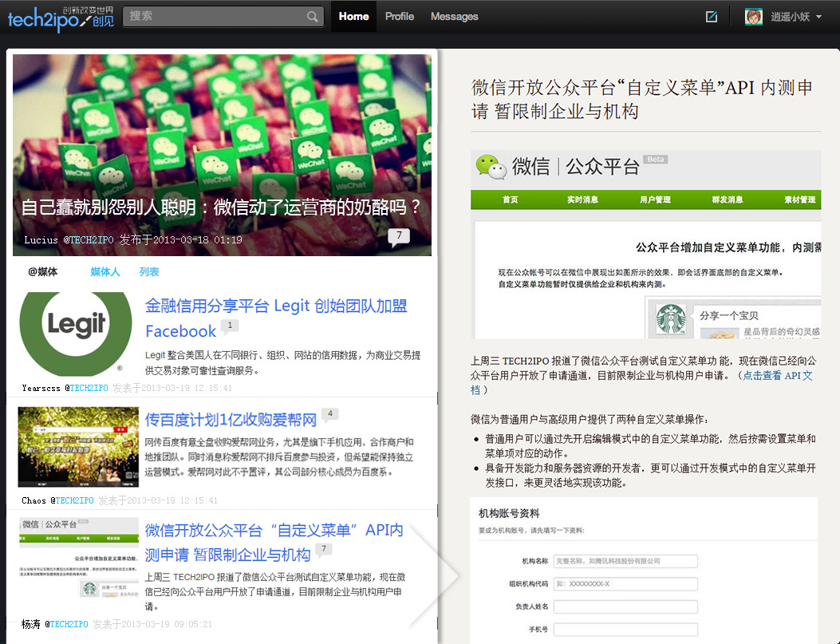840x644 pixels.
Task: Click the 手机号 input field
Action: (625, 629)
